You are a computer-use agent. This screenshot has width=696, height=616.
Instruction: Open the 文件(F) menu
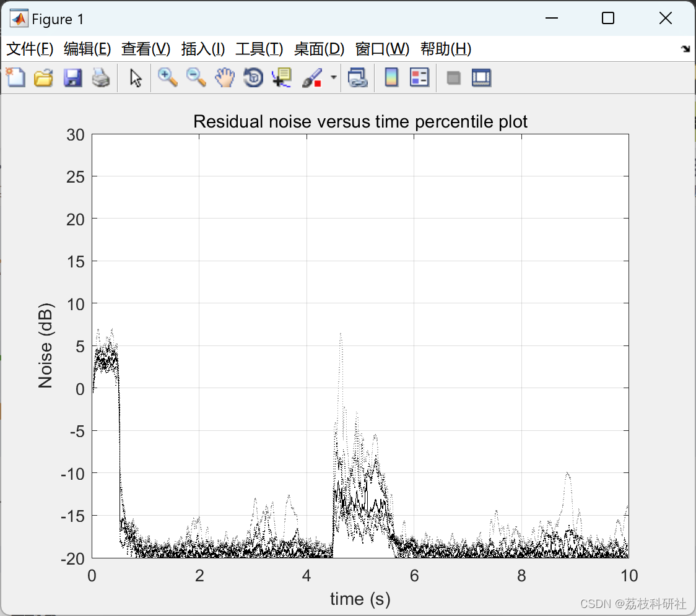point(29,49)
